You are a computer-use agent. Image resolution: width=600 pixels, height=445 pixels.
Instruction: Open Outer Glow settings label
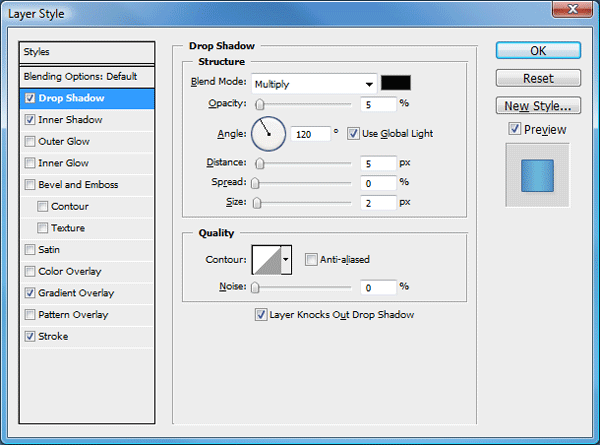(64, 142)
